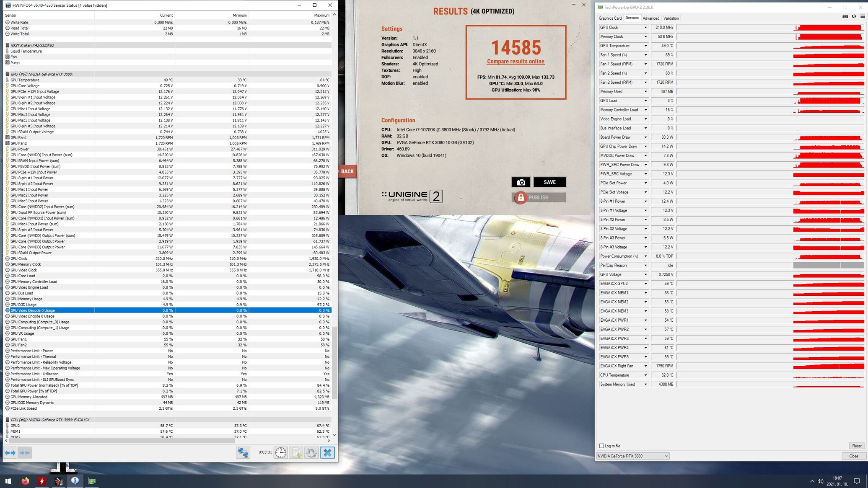
Task: Click HWiNFO expand columns arrows icon
Action: 10,452
